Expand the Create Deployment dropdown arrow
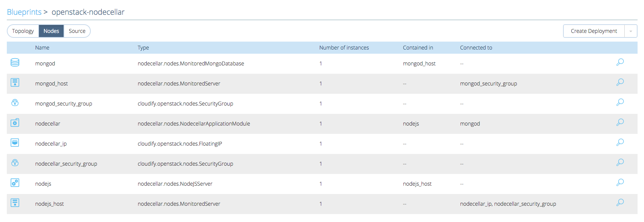 click(x=631, y=31)
